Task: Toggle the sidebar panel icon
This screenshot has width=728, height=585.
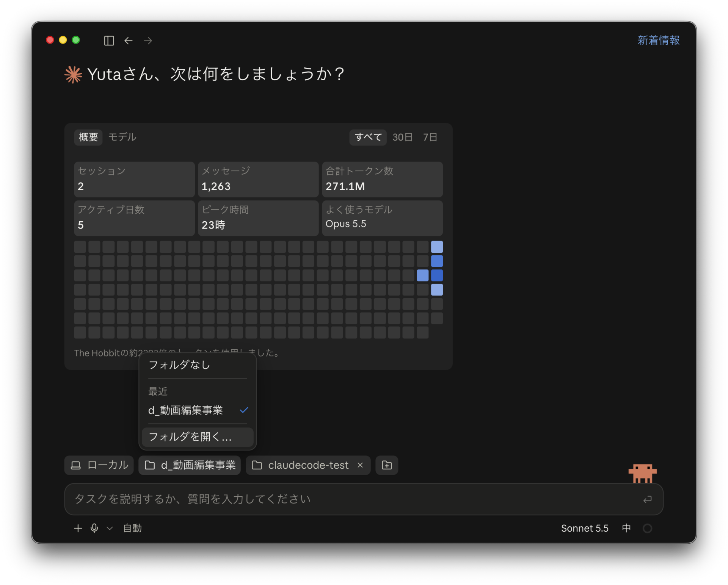Action: 109,41
